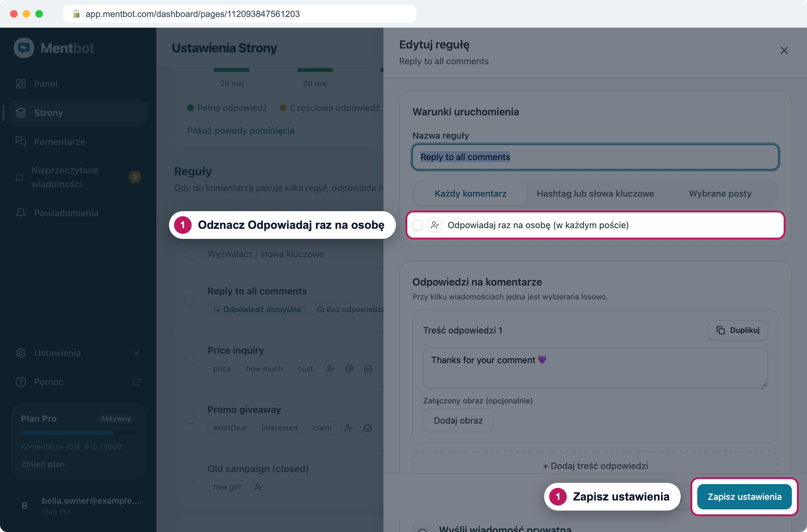Click the Mentbot logo icon

coord(24,48)
